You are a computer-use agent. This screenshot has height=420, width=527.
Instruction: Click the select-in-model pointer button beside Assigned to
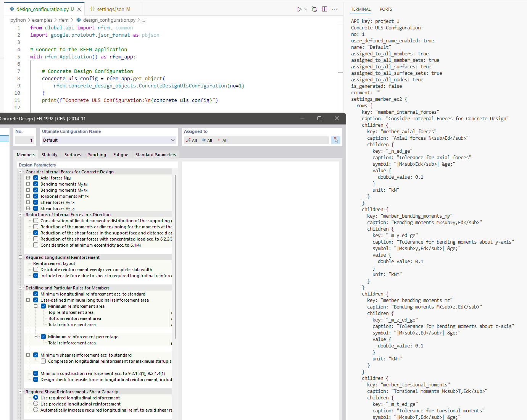pyautogui.click(x=335, y=140)
